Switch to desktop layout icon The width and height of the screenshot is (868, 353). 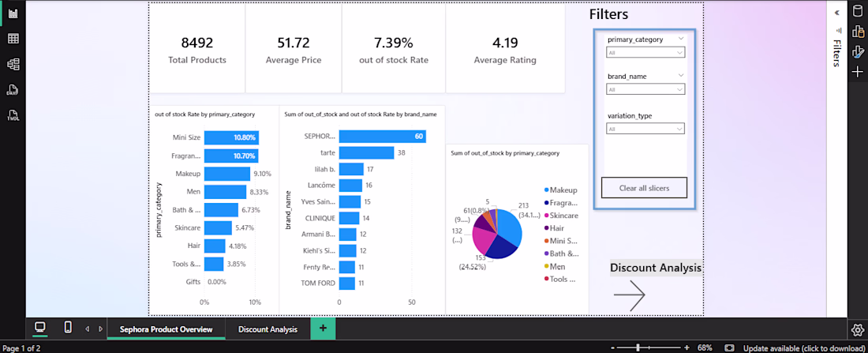pos(40,327)
